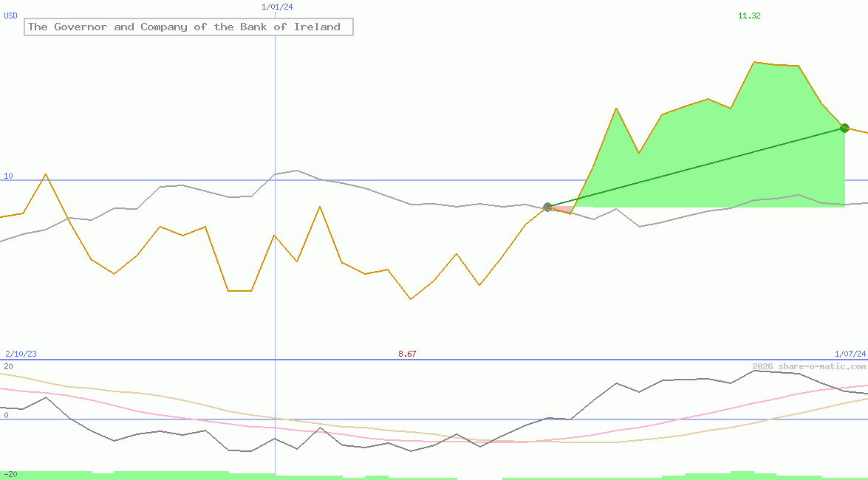Select the grey trend start marker dot

click(x=547, y=207)
